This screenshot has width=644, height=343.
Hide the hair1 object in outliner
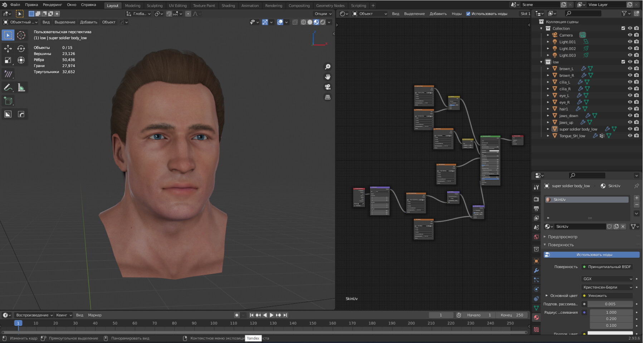[x=630, y=109]
